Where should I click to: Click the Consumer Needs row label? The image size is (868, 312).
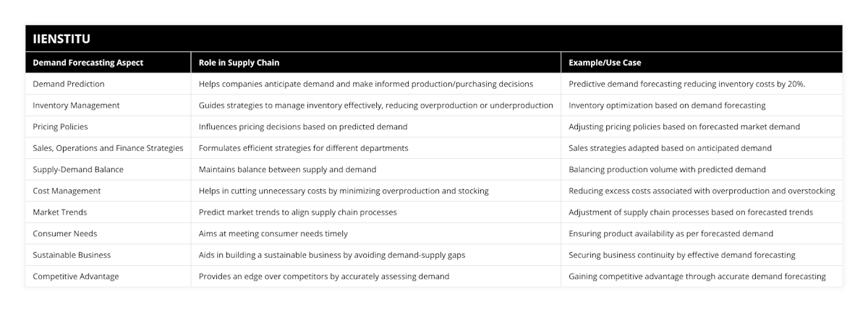pos(65,233)
